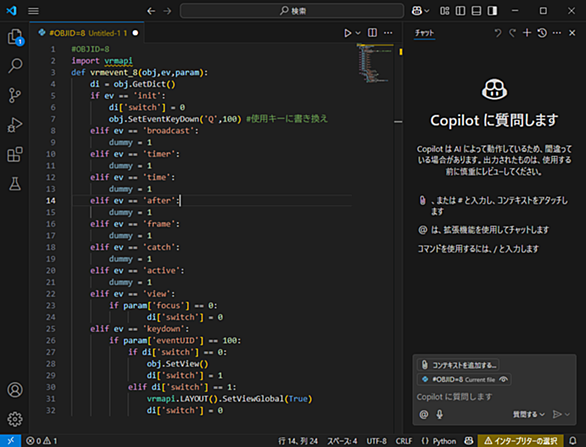
Task: Open the Run and Debug view
Action: click(15, 125)
